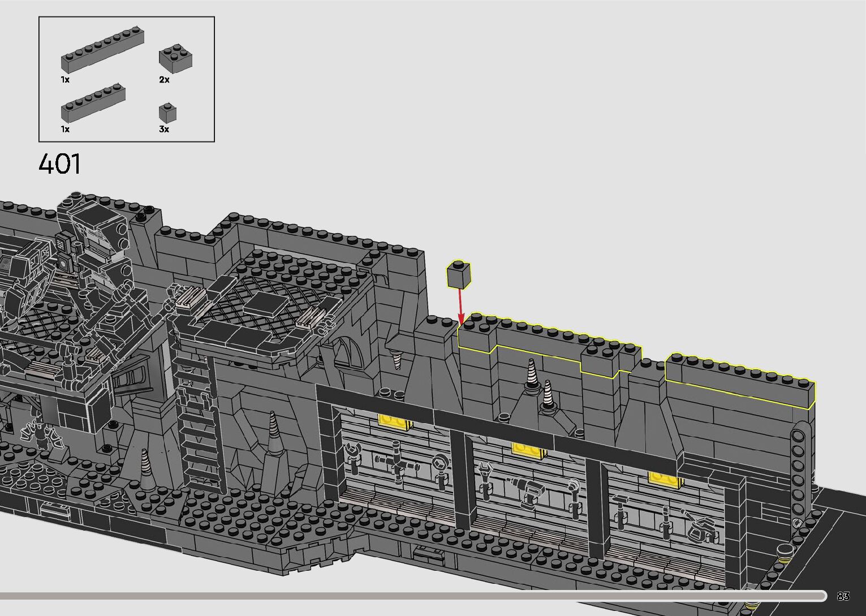Click the "3x" quantity label
This screenshot has height=616, width=866.
[164, 129]
